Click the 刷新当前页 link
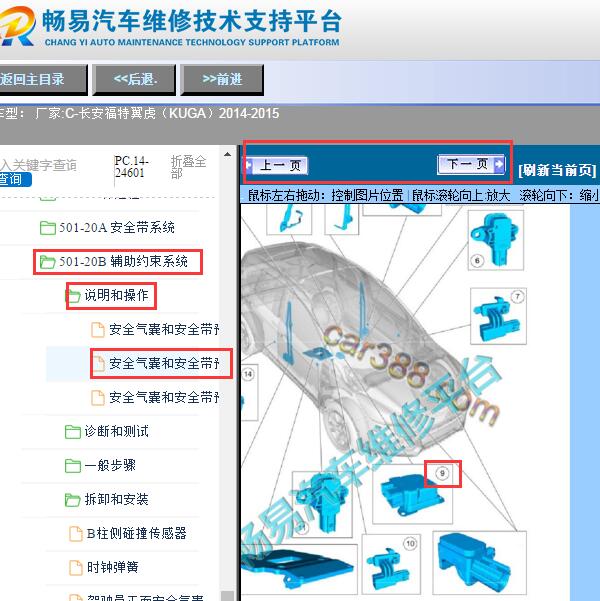 click(557, 170)
